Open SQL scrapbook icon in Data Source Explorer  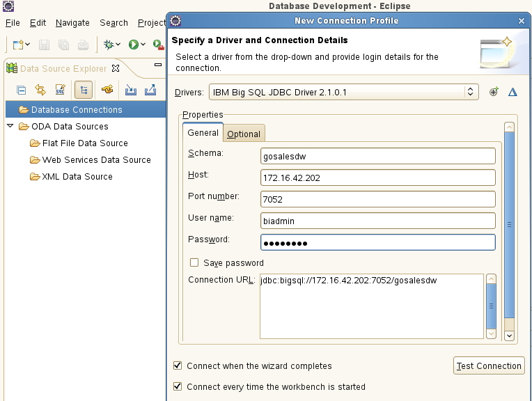coord(60,90)
